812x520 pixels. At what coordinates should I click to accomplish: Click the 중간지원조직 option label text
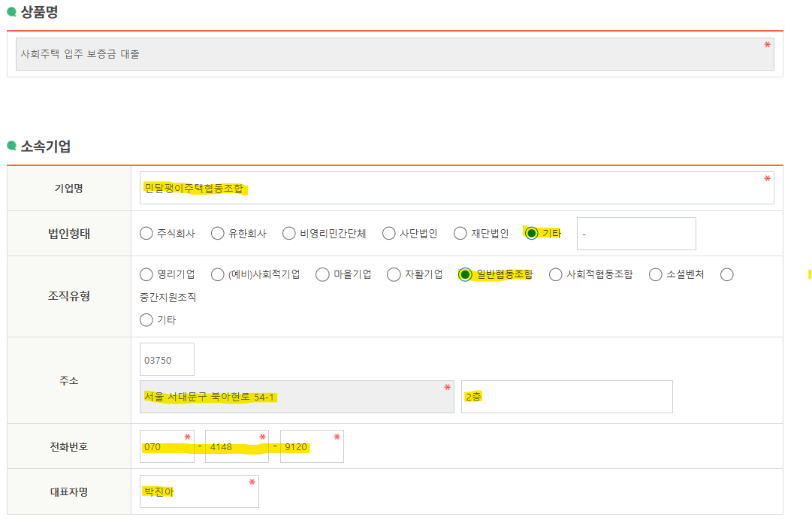click(168, 298)
